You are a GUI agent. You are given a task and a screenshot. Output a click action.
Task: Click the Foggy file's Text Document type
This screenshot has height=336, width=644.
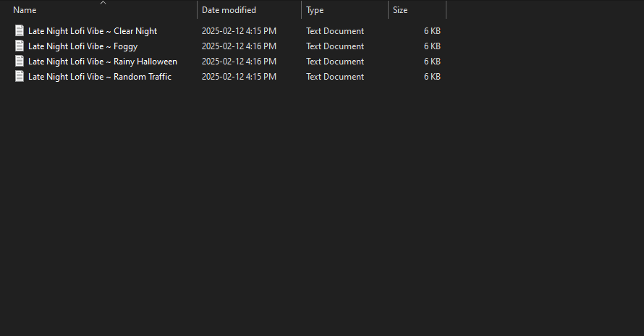[x=335, y=46]
